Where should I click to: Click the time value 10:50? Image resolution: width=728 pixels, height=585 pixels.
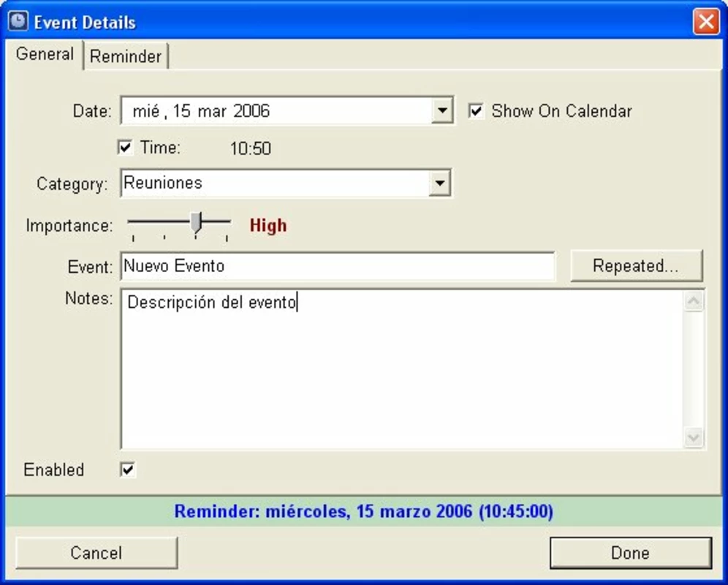pos(250,148)
